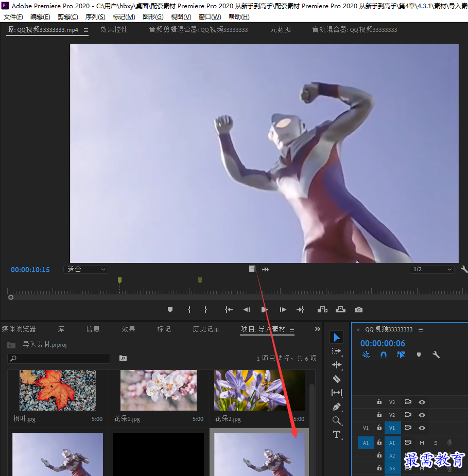Image resolution: width=468 pixels, height=476 pixels.
Task: Click Go to In point
Action: point(229,310)
